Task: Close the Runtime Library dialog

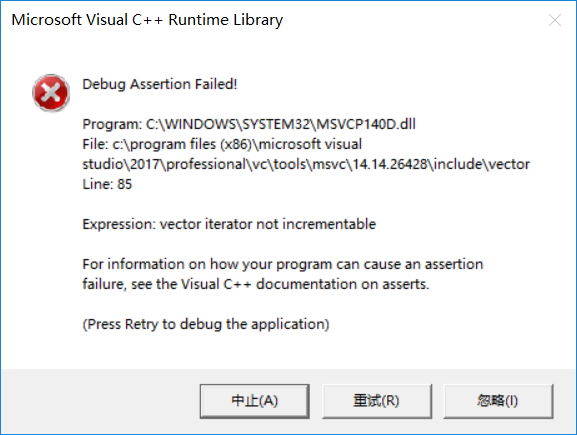Action: 555,20
